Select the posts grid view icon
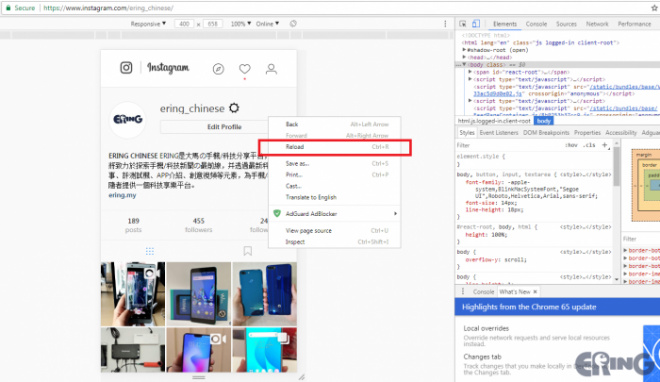This screenshot has width=660, height=382. click(x=149, y=252)
